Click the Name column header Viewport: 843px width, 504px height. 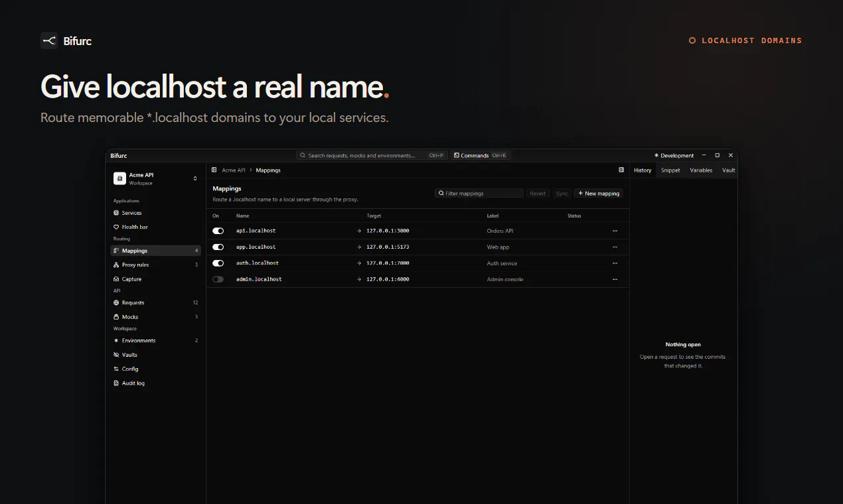243,216
